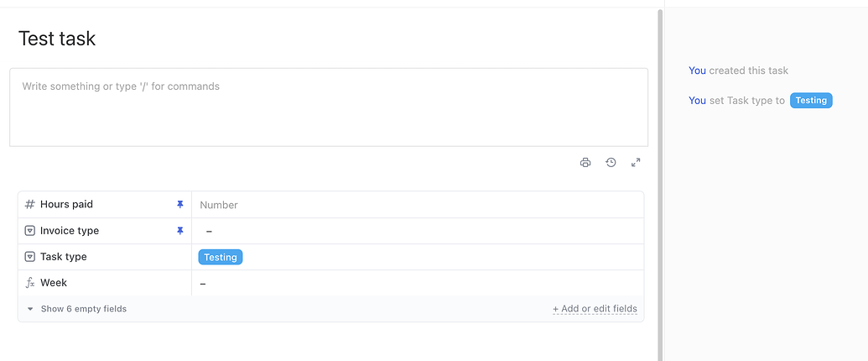Image resolution: width=868 pixels, height=361 pixels.
Task: Click the Week formula value cell
Action: [x=418, y=283]
